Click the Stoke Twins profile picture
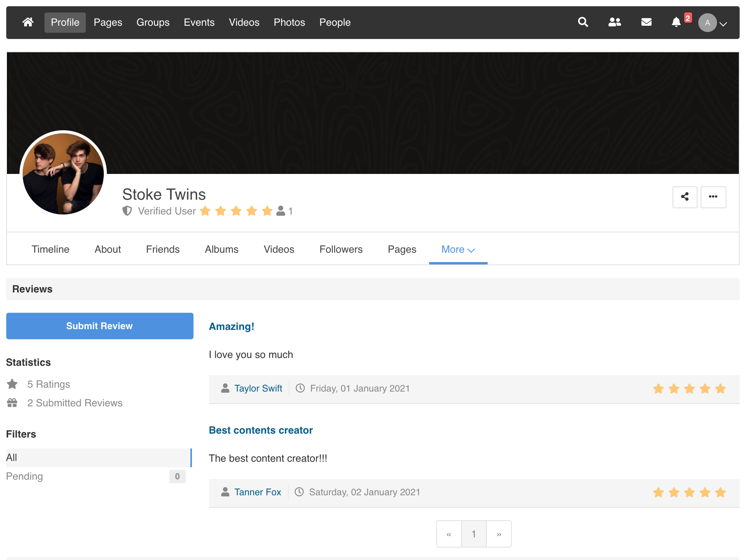Viewport: 749px width, 560px height. 63,174
